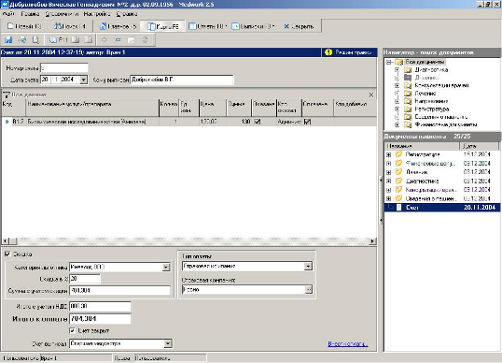Click the blue X close button in toolbar
The image size is (502, 363).
[x=286, y=26]
